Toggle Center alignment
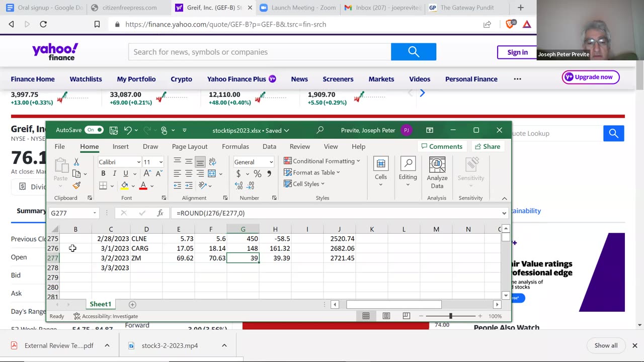Image resolution: width=644 pixels, height=362 pixels. [x=189, y=173]
